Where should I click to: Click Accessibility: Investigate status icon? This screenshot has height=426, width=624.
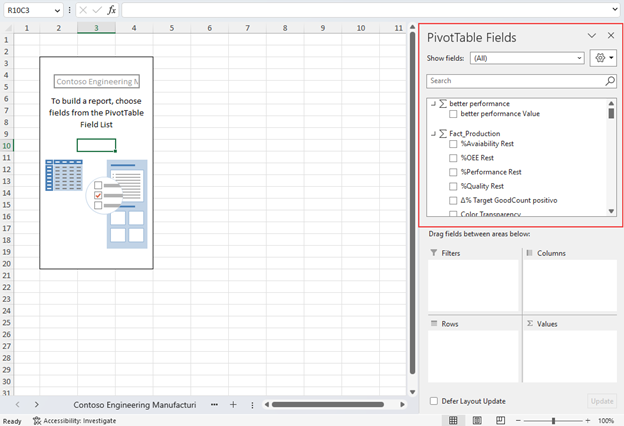(75, 420)
